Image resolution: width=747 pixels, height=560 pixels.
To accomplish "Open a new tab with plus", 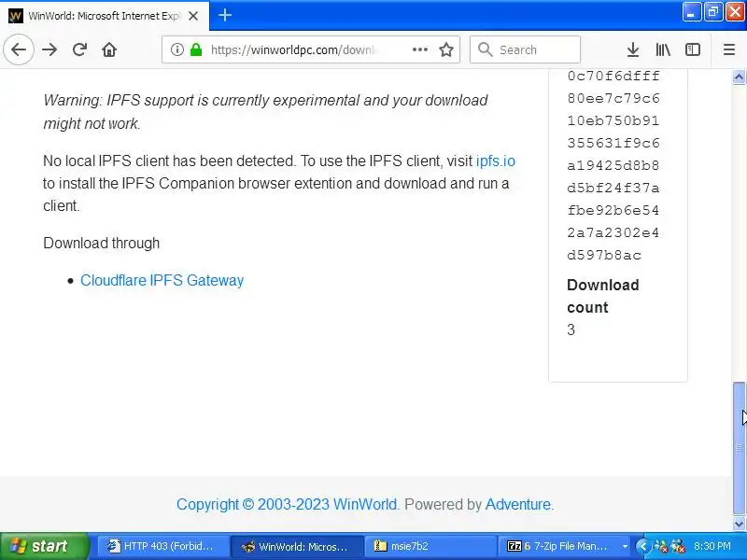I will pos(225,15).
